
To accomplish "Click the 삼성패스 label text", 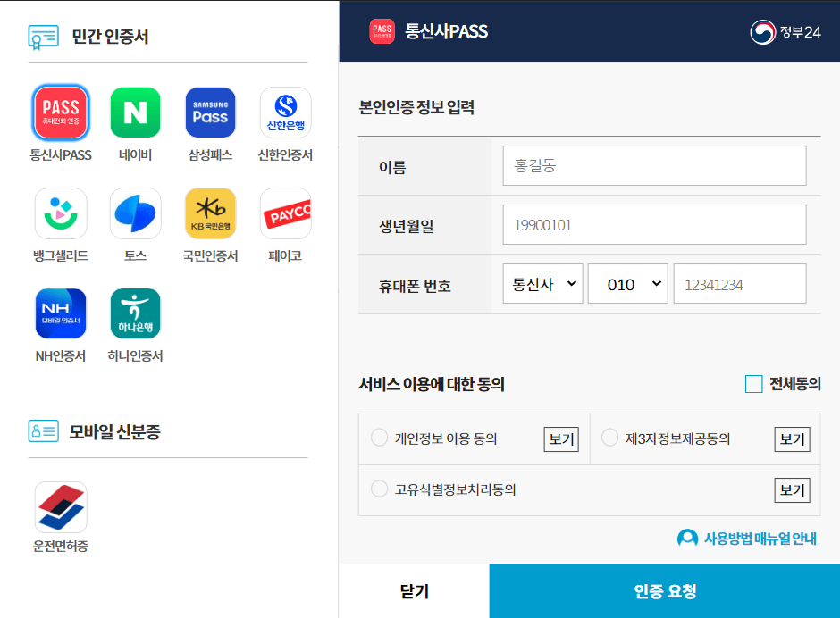I will click(x=211, y=155).
